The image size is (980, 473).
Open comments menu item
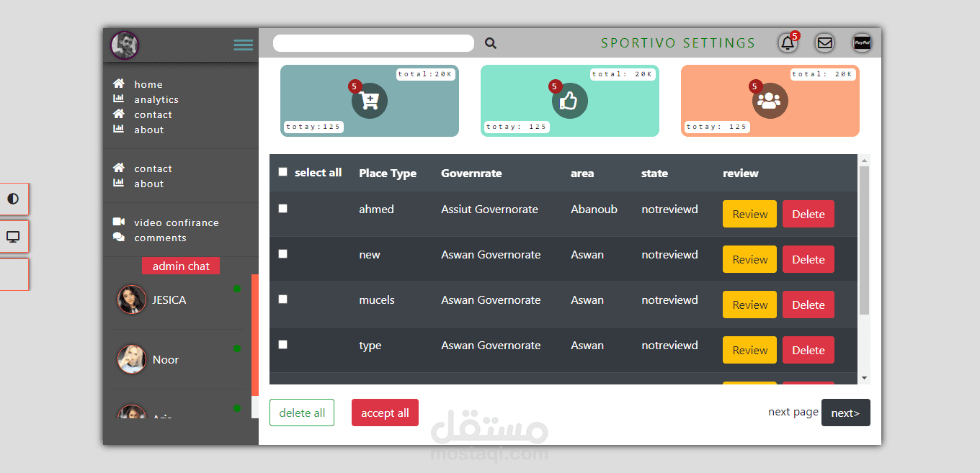point(160,238)
